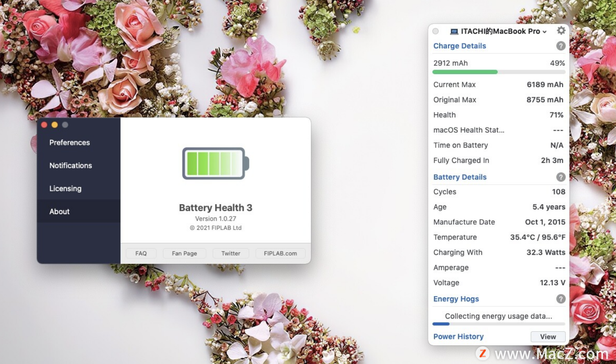Click the 49% charge percentage
Screen dimensions: 616x364
coord(557,63)
